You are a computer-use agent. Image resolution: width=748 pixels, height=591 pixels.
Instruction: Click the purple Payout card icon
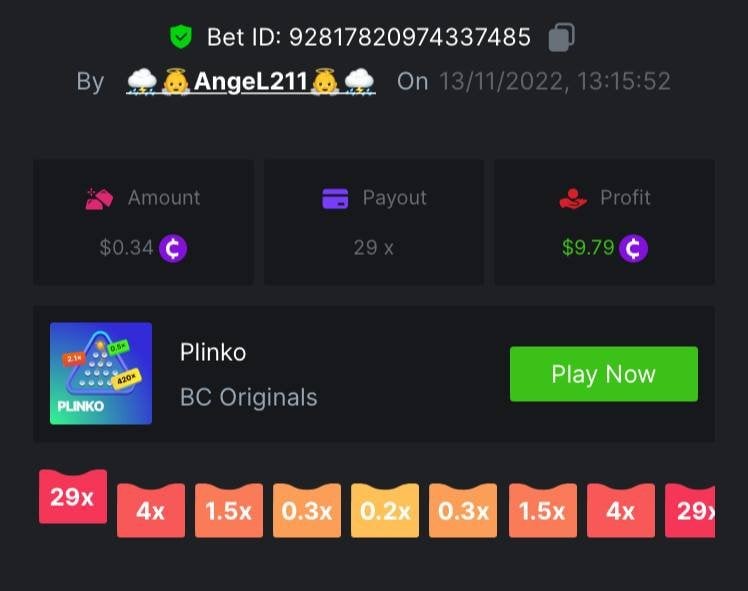pyautogui.click(x=335, y=198)
